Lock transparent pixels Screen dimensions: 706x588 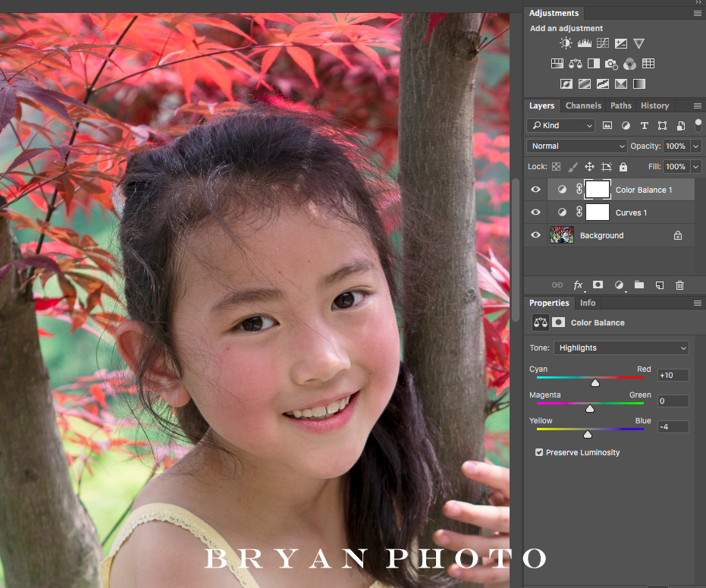click(557, 167)
